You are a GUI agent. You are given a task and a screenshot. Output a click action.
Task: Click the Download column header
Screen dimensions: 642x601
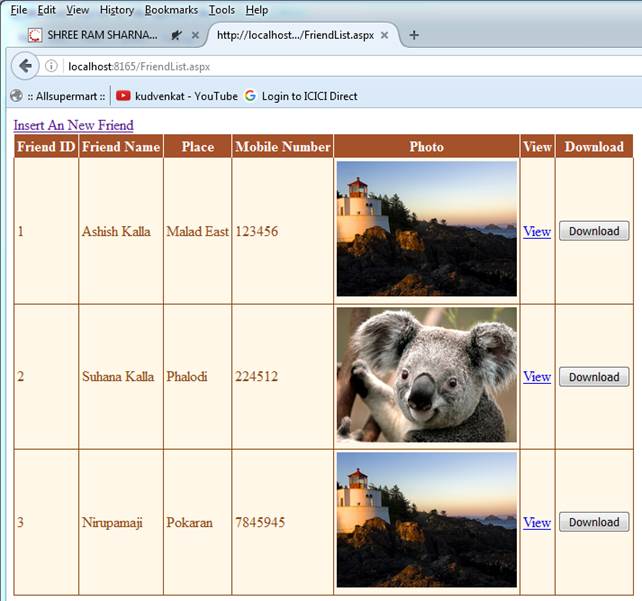[x=594, y=147]
